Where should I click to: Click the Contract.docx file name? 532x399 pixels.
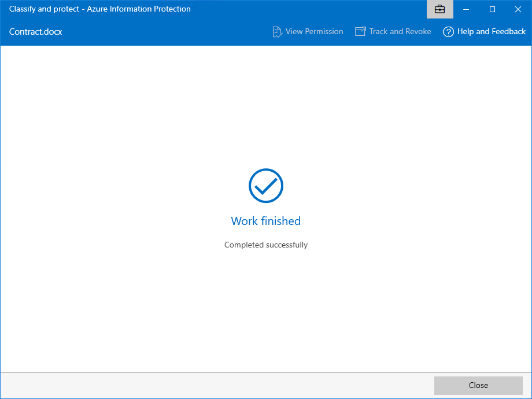pyautogui.click(x=36, y=32)
